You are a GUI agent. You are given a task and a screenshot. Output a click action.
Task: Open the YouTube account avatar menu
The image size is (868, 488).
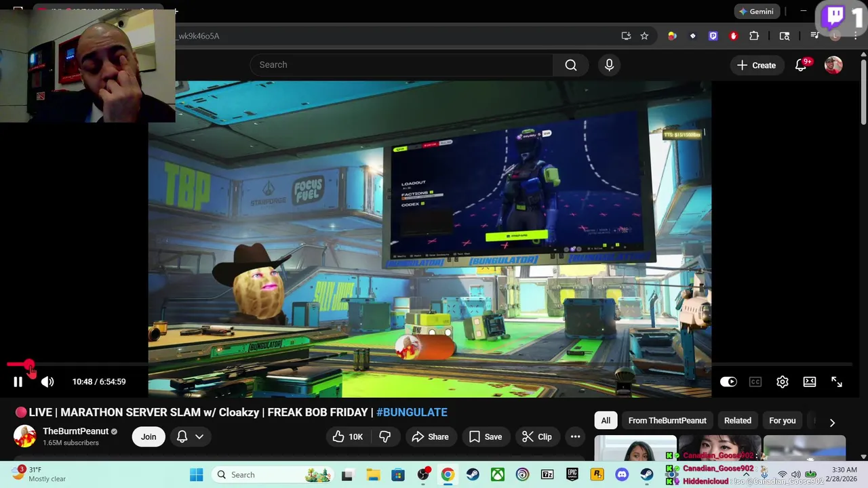833,65
